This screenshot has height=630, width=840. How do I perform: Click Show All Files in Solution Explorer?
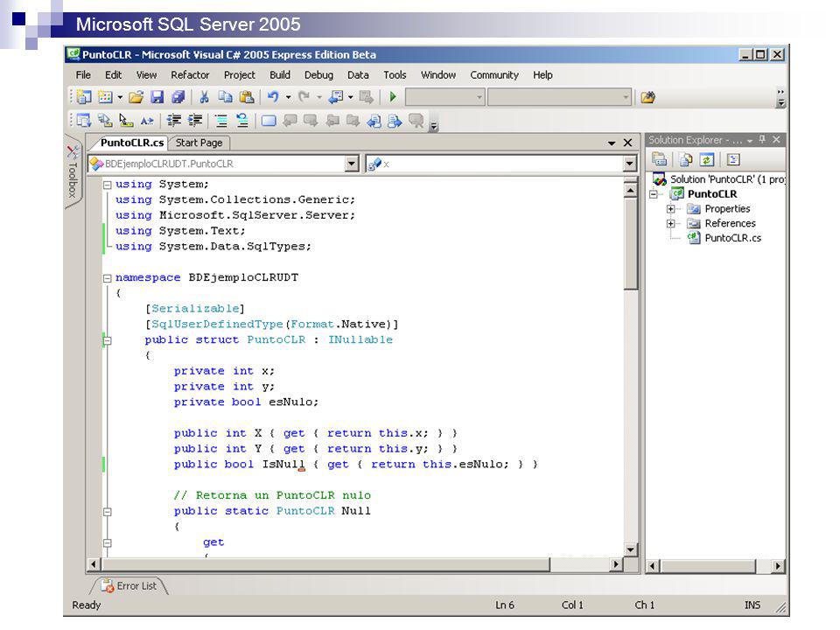686,159
